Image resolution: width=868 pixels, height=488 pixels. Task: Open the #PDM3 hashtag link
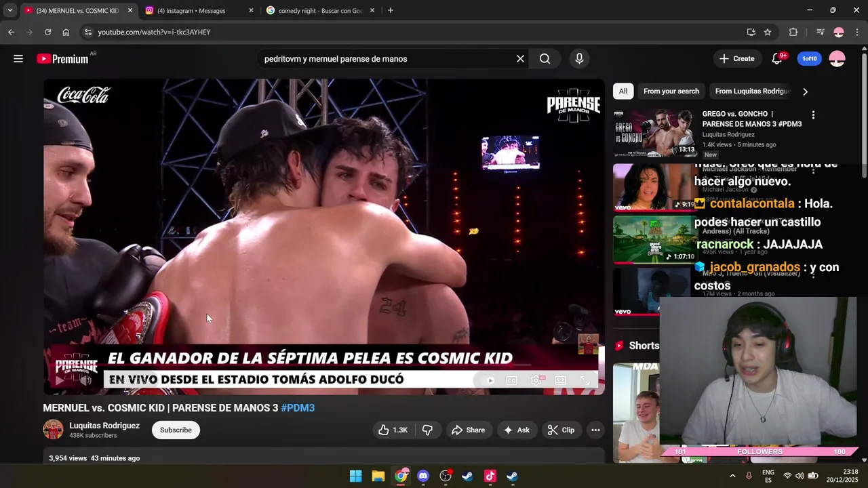click(x=298, y=408)
